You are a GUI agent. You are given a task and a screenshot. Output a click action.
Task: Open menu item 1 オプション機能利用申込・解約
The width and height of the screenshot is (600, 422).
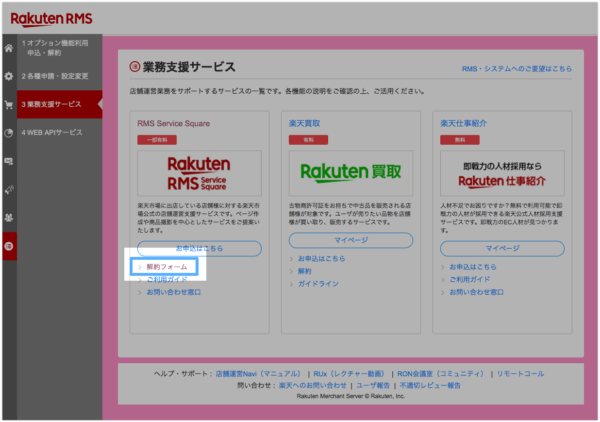point(55,48)
